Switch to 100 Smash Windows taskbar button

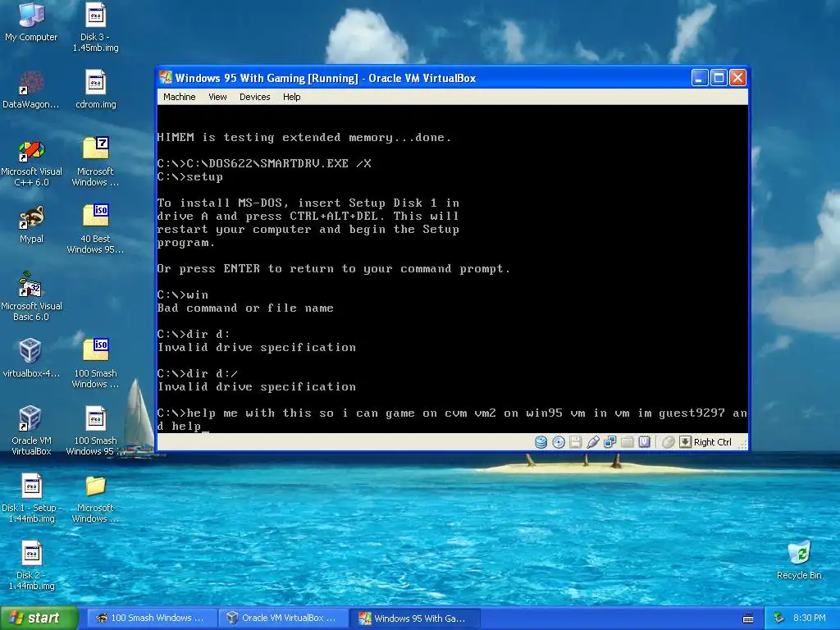[153, 619]
